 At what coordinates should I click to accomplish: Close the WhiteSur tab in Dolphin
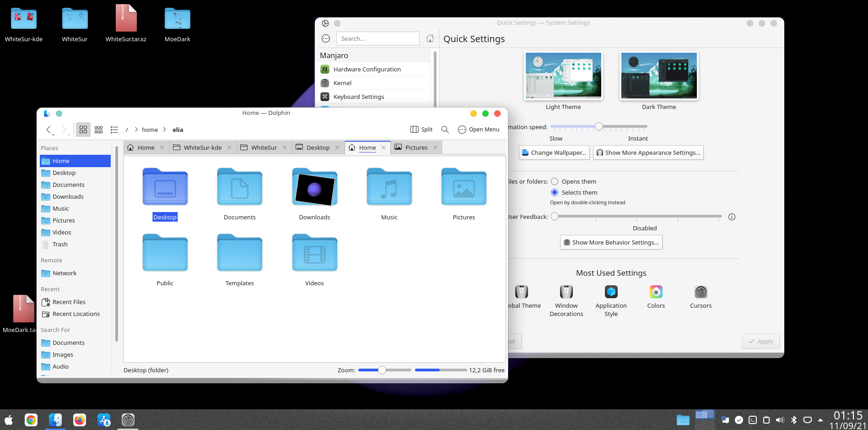285,147
